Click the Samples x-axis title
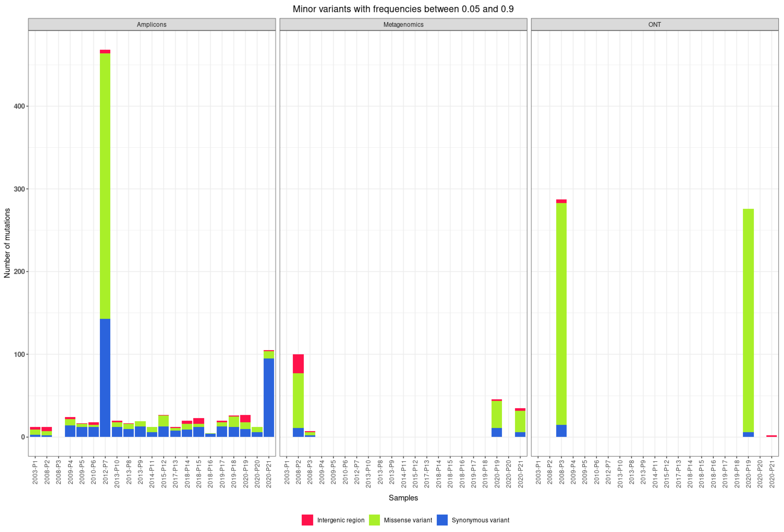The height and width of the screenshot is (532, 784). pos(403,498)
